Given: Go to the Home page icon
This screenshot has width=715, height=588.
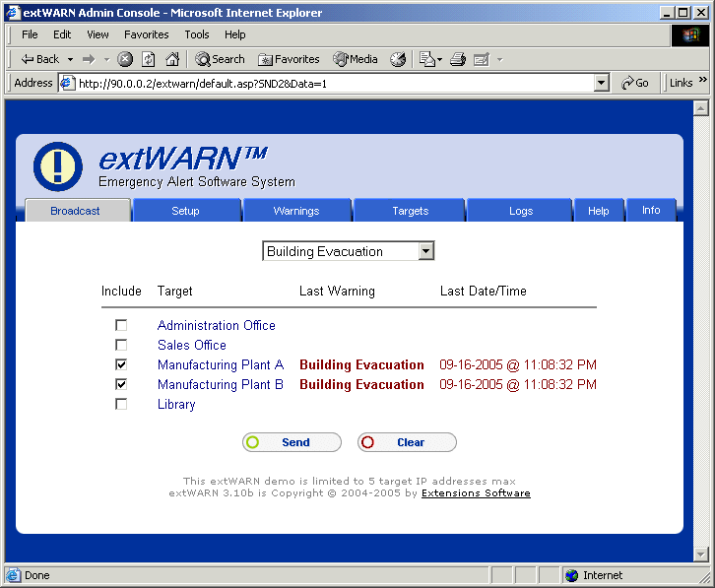Looking at the screenshot, I should click(172, 59).
